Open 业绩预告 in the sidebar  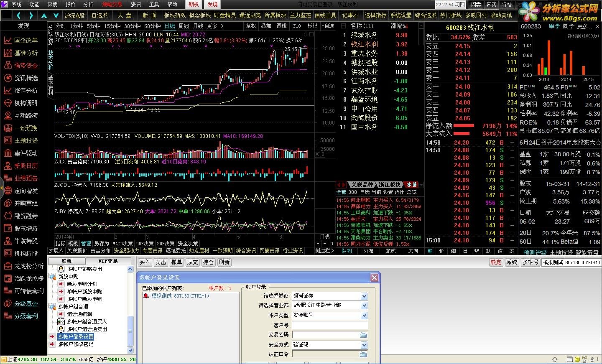click(26, 178)
